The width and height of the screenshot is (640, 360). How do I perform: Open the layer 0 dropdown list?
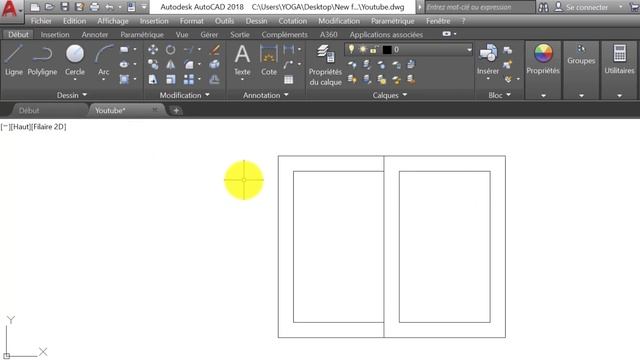(x=469, y=50)
